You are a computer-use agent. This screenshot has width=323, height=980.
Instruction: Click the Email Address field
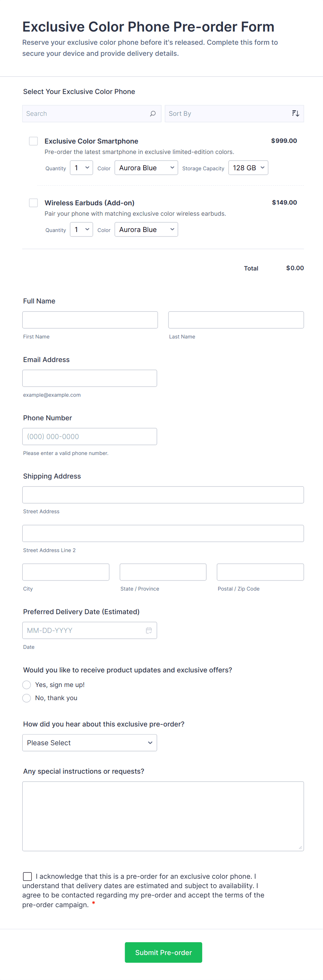point(90,378)
